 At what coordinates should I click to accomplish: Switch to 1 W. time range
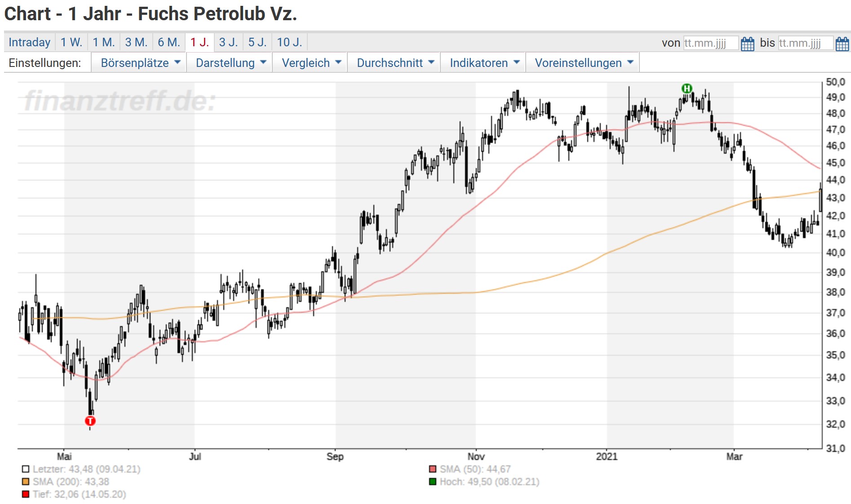[71, 42]
